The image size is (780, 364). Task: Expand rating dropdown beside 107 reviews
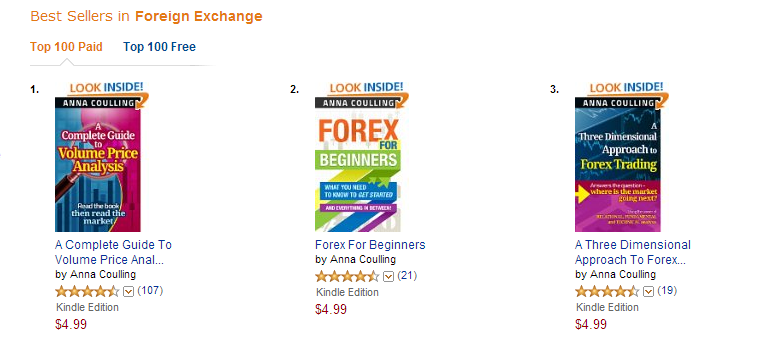128,292
